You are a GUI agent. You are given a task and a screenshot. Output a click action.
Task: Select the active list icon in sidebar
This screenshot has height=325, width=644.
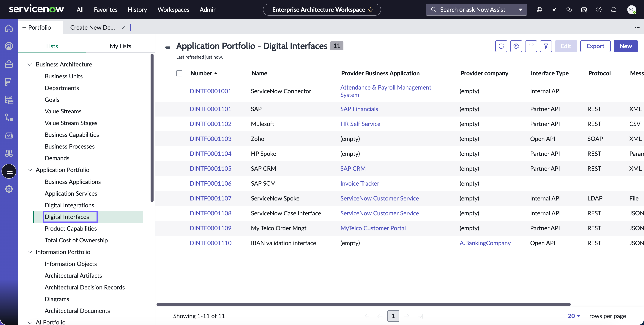[x=9, y=171]
